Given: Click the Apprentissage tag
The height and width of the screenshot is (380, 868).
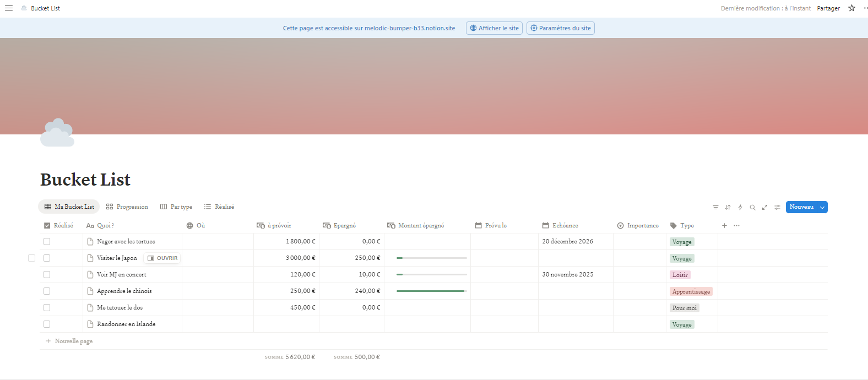Looking at the screenshot, I should 691,291.
